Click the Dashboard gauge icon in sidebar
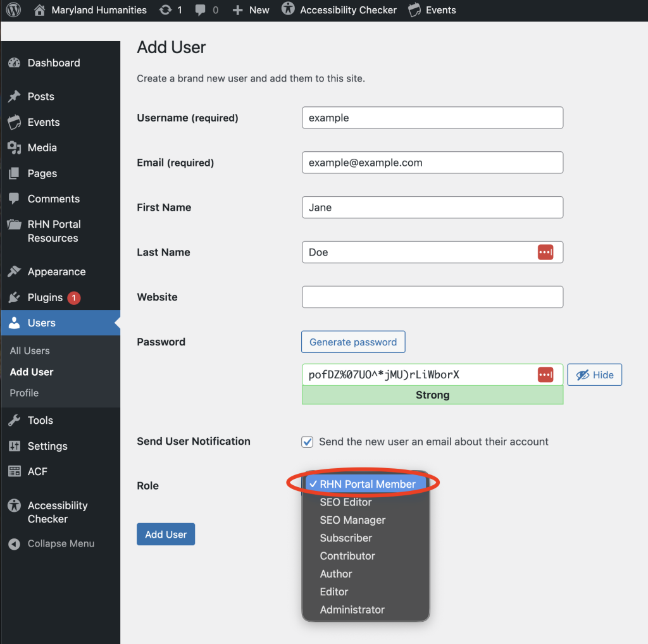The height and width of the screenshot is (644, 648). point(15,63)
